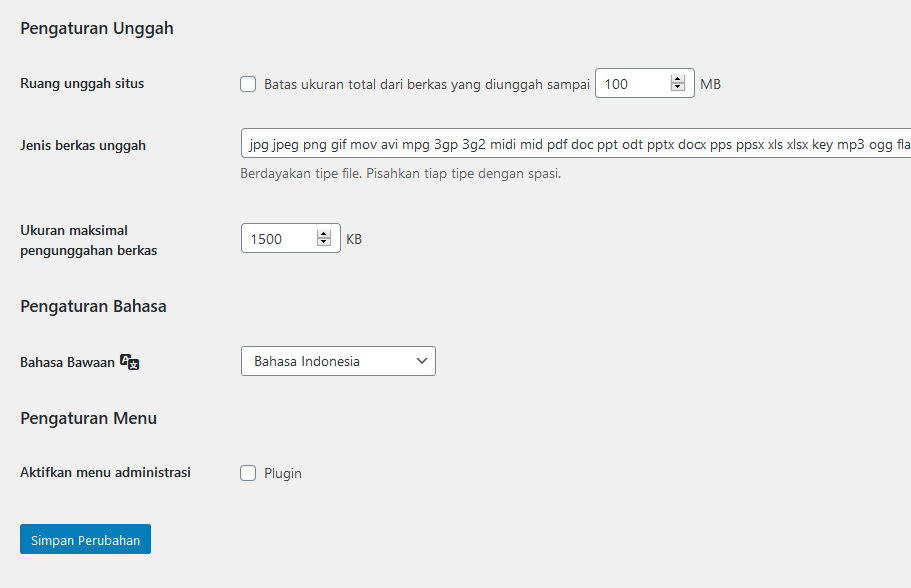Screen dimensions: 911x588
Task: Click the Aktifkan menu administrasi label
Action: (x=105, y=472)
